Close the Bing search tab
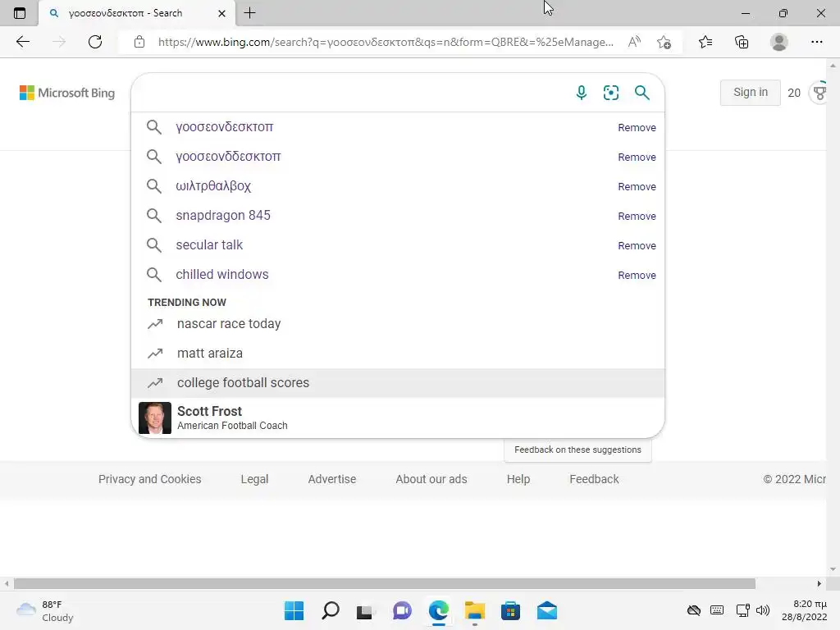The image size is (840, 630). [221, 13]
